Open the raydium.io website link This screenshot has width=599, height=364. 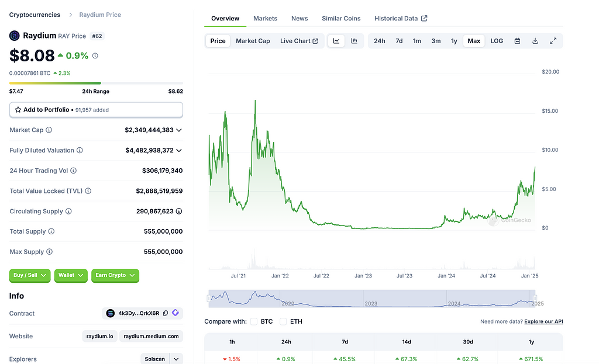point(99,337)
